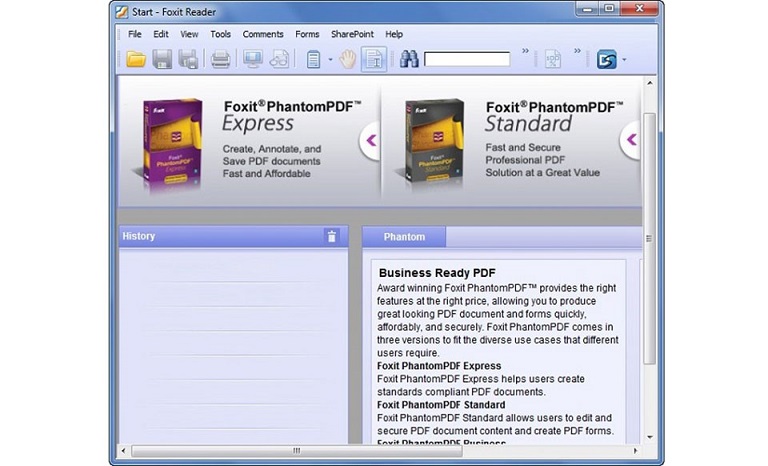Expand toolbar overflow chevron after zoom icon
This screenshot has height=466, width=768.
pyautogui.click(x=577, y=50)
